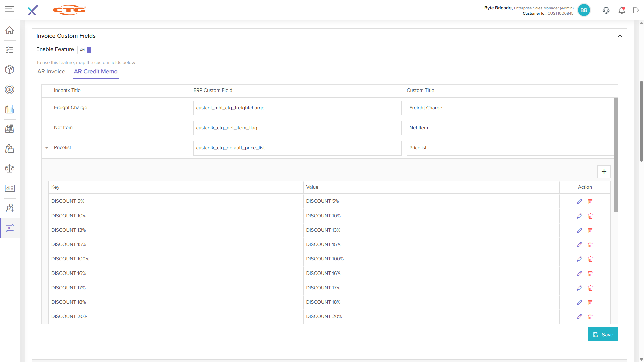644x362 pixels.
Task: Open the support headset icon
Action: pos(606,10)
